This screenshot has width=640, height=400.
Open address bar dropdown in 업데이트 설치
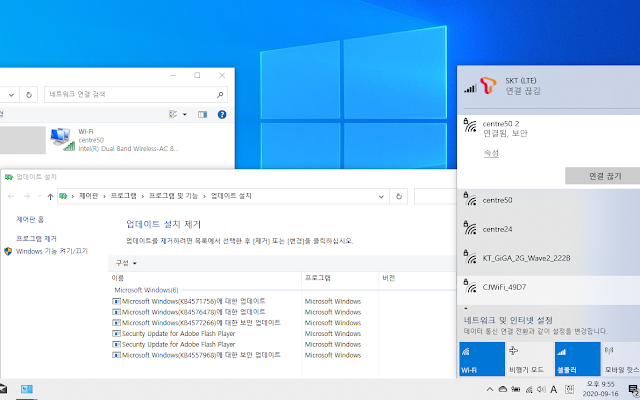(381, 196)
